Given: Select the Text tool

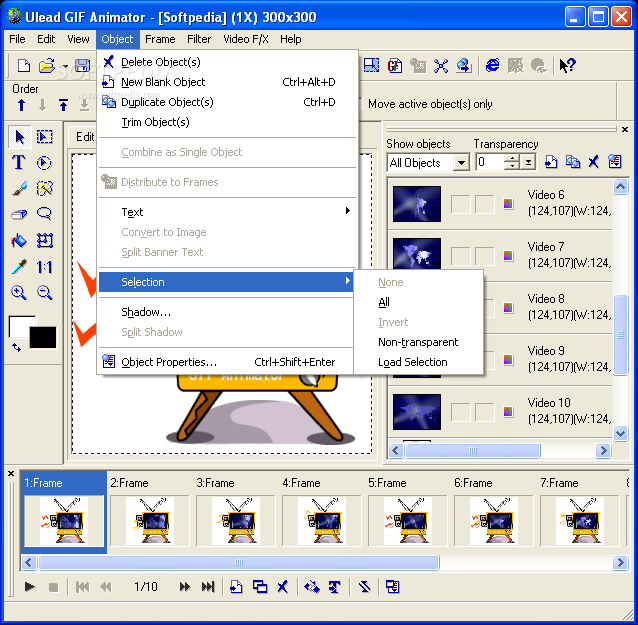Looking at the screenshot, I should click(x=19, y=163).
